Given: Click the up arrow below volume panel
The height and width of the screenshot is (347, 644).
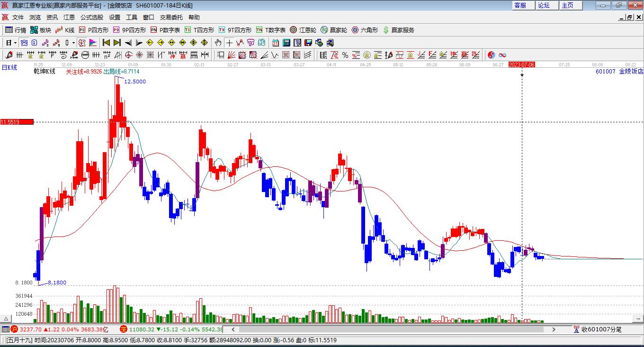Looking at the screenshot, I should pyautogui.click(x=7, y=320).
